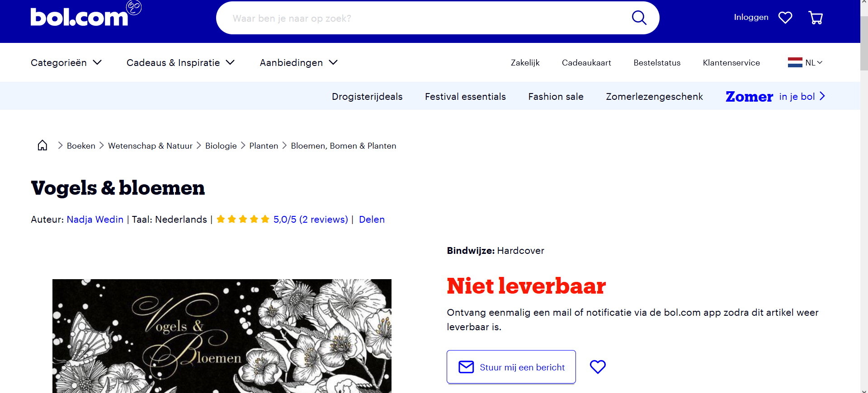Click the magnifying glass search icon
The height and width of the screenshot is (393, 868).
point(639,18)
